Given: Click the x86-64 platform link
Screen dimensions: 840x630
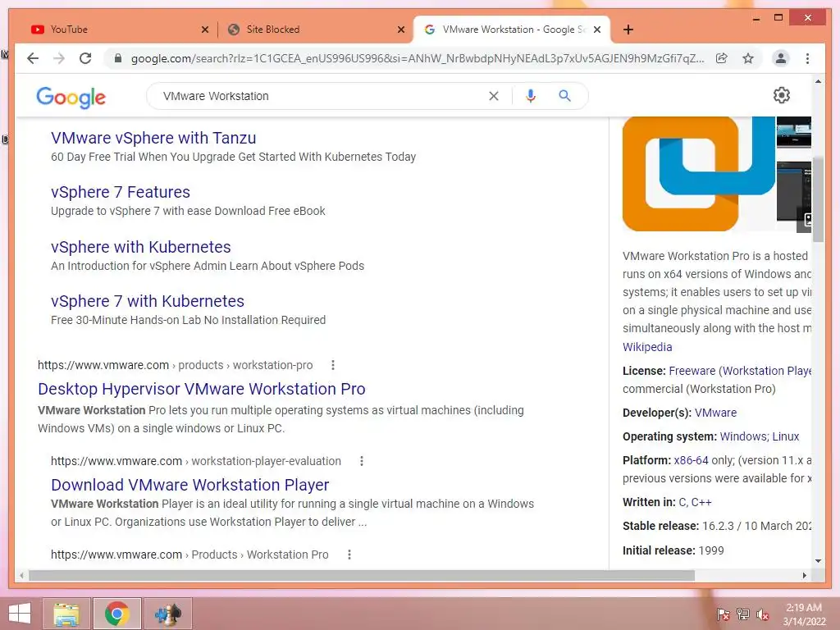Looking at the screenshot, I should coord(691,460).
